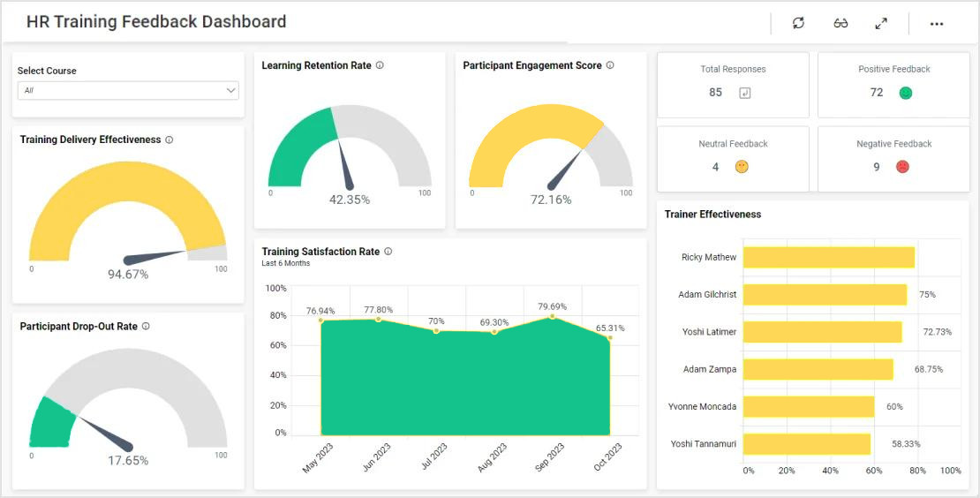Click the Aug 2023 data point 69.30%
The image size is (980, 498).
coord(494,332)
